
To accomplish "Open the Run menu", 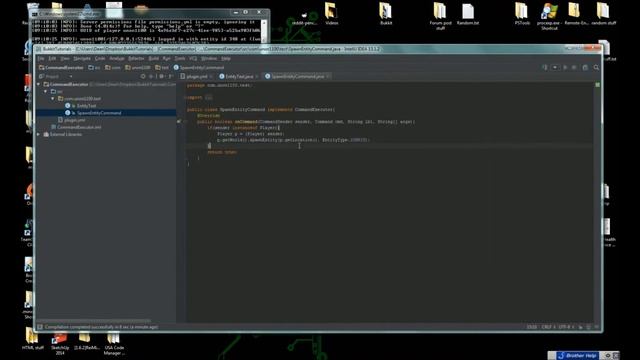I will (167, 58).
